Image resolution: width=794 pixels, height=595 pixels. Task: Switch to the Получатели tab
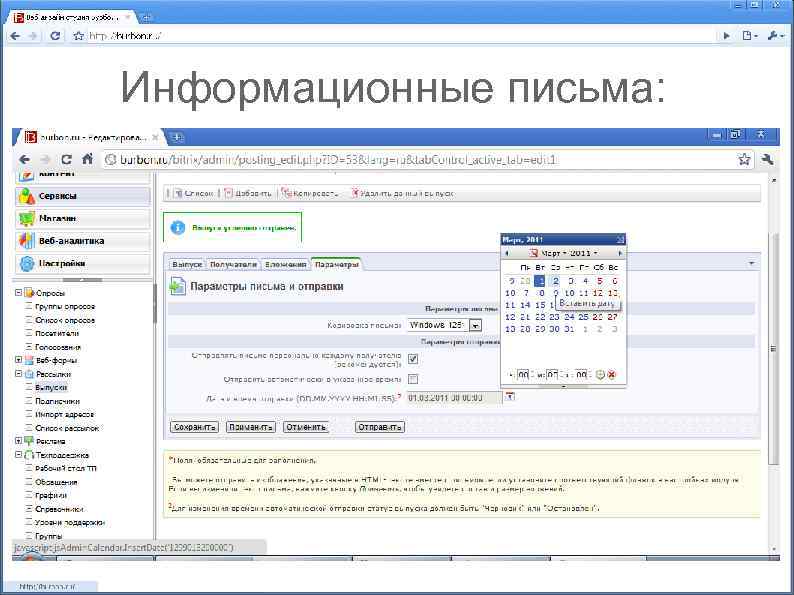(233, 264)
